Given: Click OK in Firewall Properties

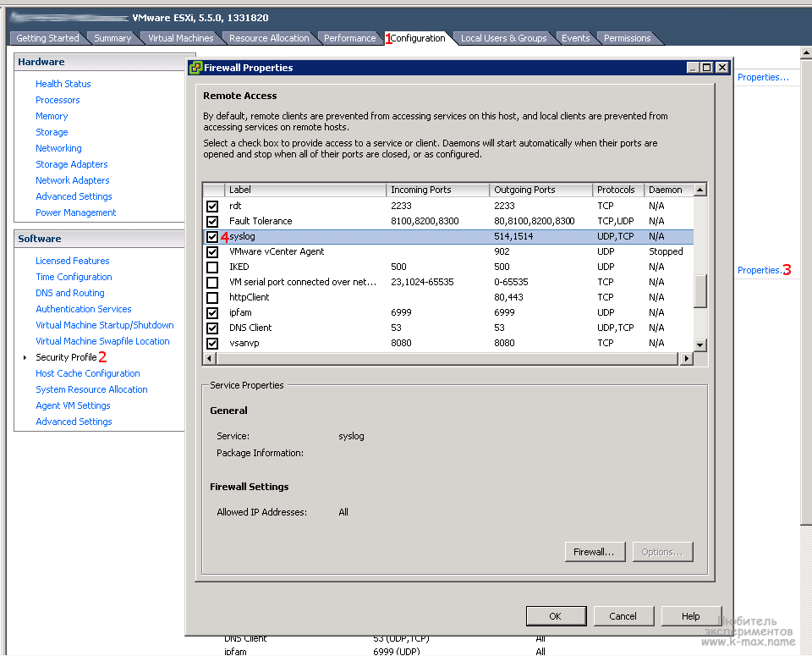Looking at the screenshot, I should point(556,616).
